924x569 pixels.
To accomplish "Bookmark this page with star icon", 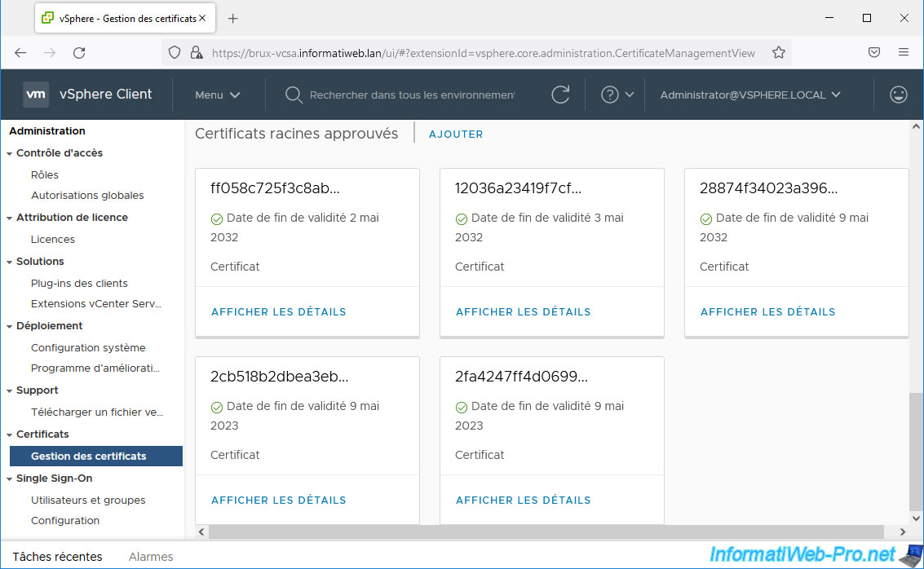I will pyautogui.click(x=779, y=52).
